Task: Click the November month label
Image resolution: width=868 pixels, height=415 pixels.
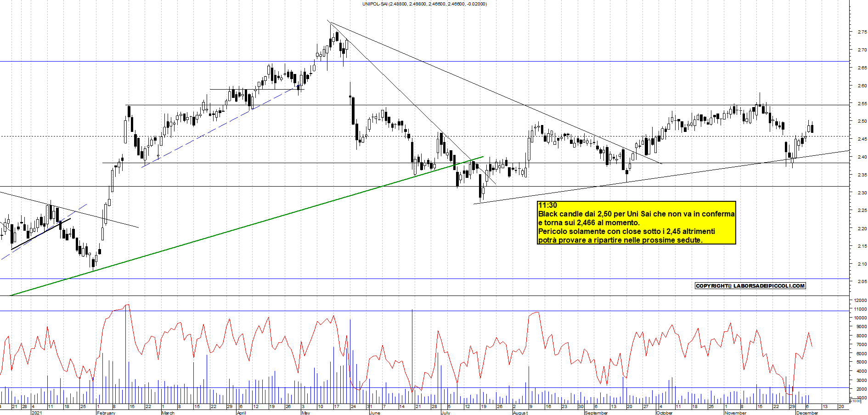Action: tap(735, 413)
